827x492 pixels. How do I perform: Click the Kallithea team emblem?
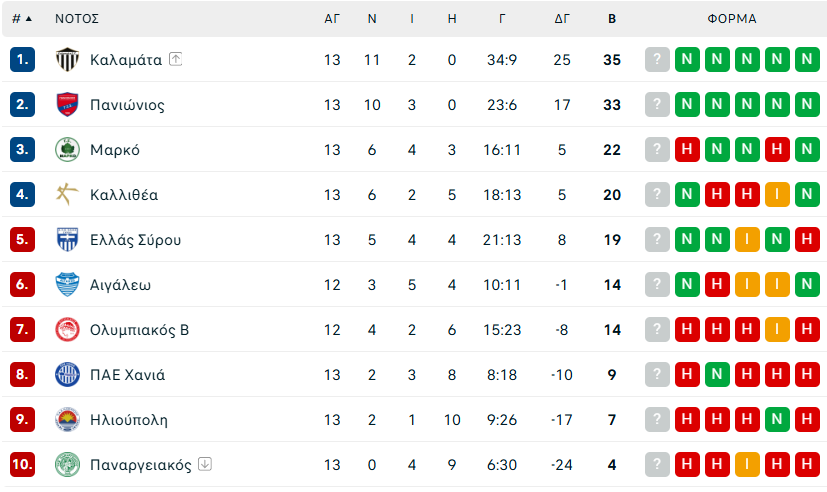point(66,195)
